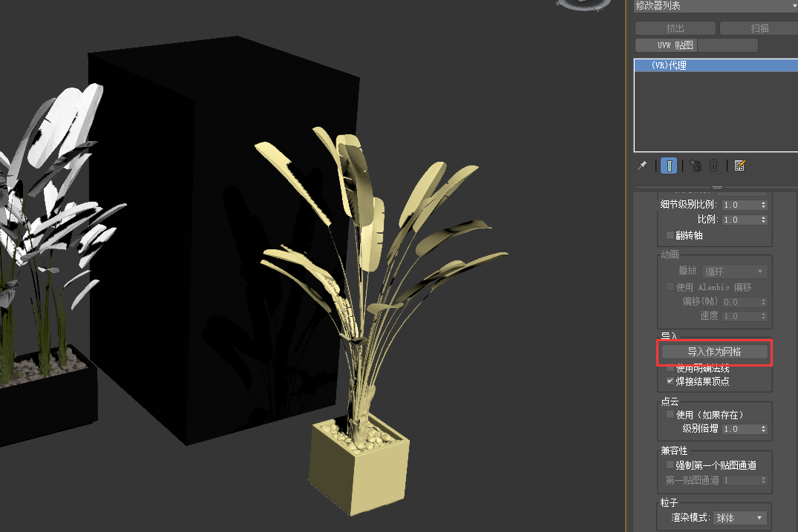The width and height of the screenshot is (798, 532).
Task: Expand the 渲染模式 球体 dropdown
Action: point(739,518)
